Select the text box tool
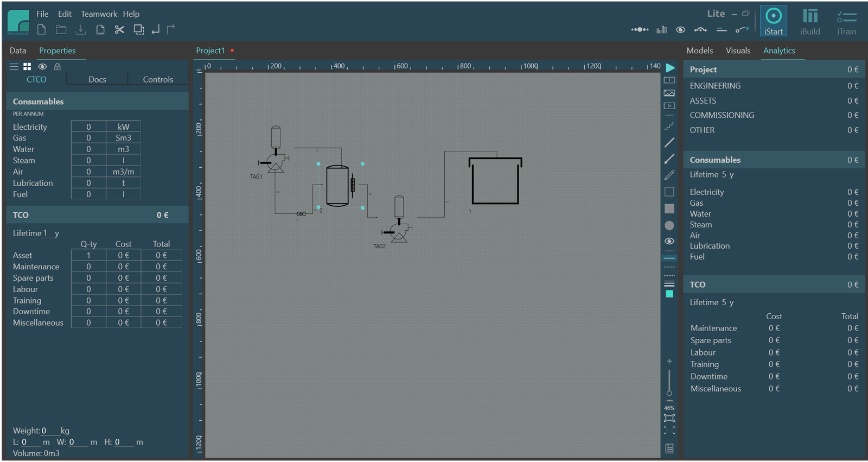The height and width of the screenshot is (462, 868). 669,80
